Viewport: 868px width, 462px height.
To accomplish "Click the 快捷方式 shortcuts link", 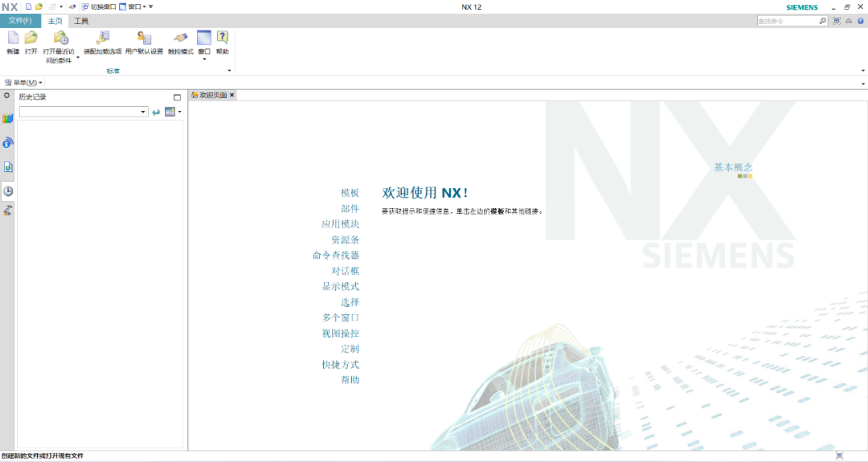I will 341,365.
